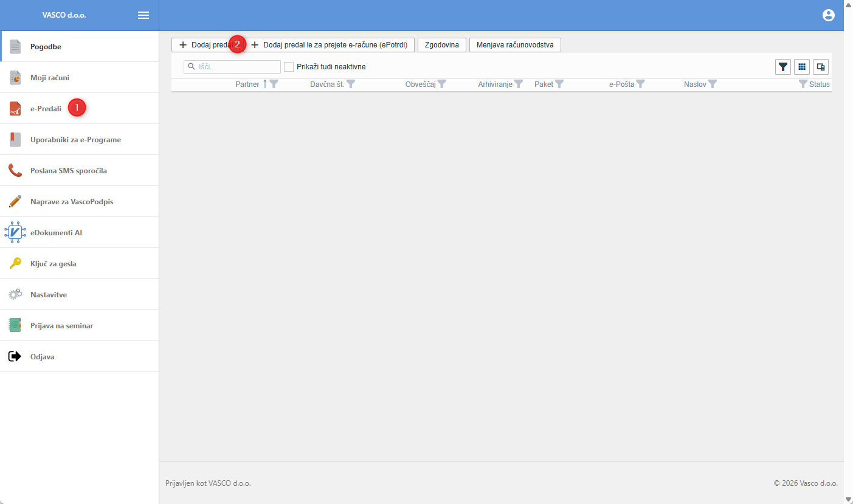Open the Status column filter
The width and height of the screenshot is (853, 504).
(803, 85)
